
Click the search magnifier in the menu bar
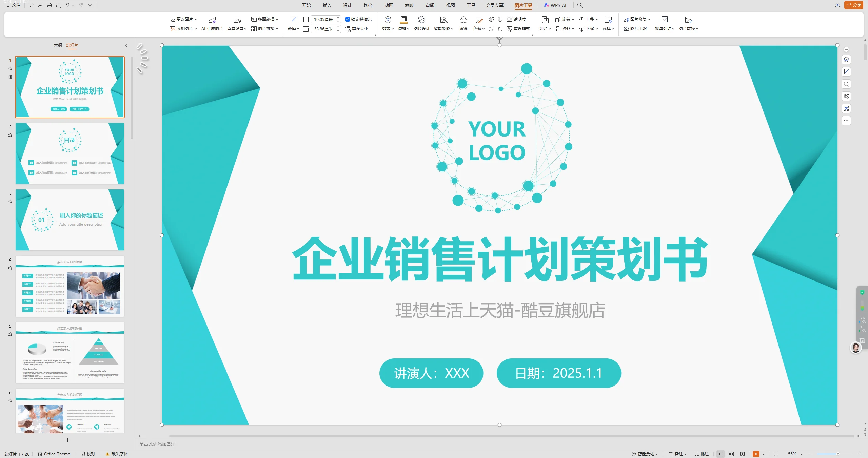pyautogui.click(x=580, y=5)
